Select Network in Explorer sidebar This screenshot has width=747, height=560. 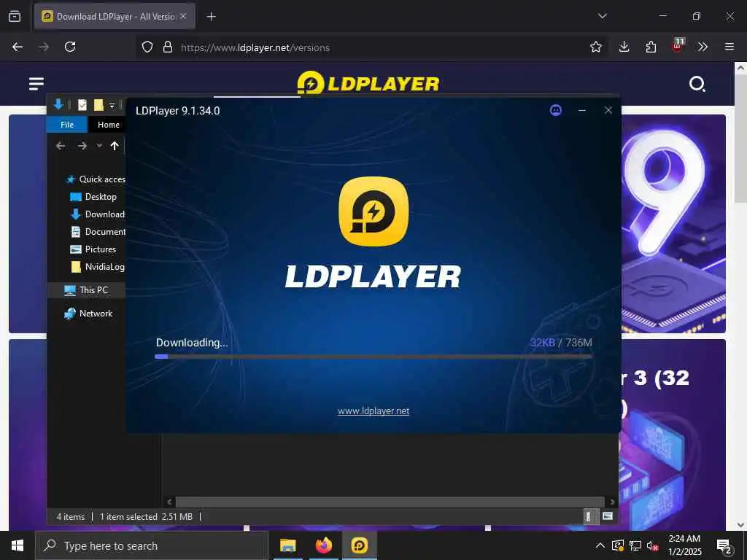click(88, 314)
